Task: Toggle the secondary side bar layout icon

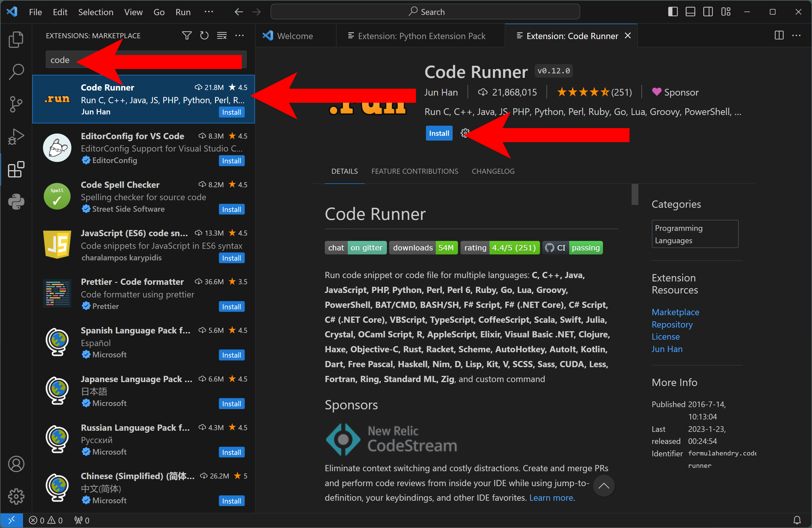Action: point(708,12)
